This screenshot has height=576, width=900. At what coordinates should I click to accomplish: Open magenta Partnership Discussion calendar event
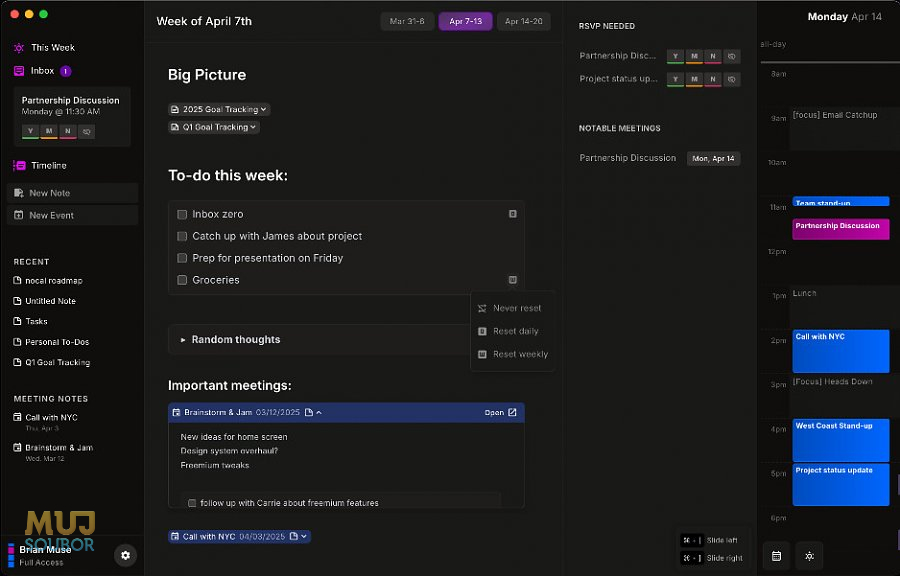tap(841, 229)
